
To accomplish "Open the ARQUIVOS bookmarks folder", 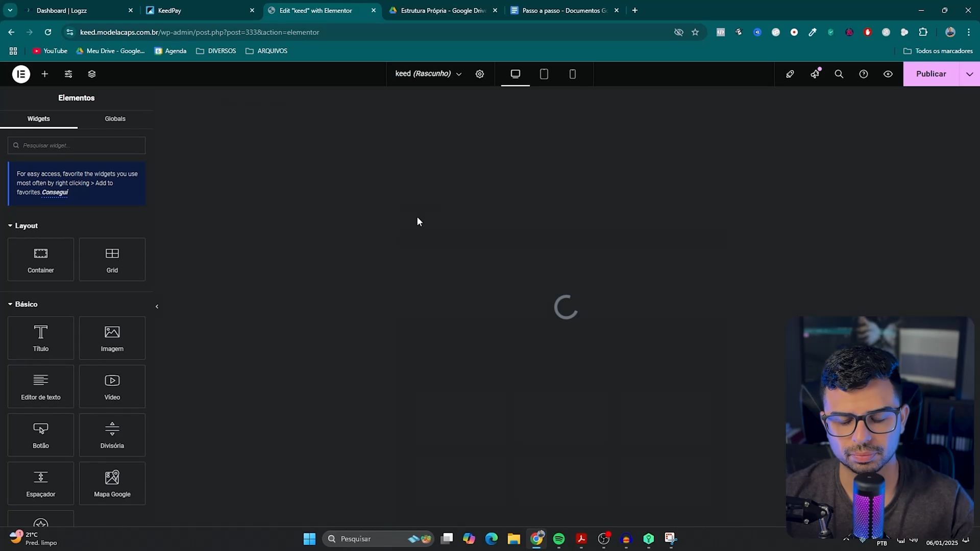I will coord(266,51).
